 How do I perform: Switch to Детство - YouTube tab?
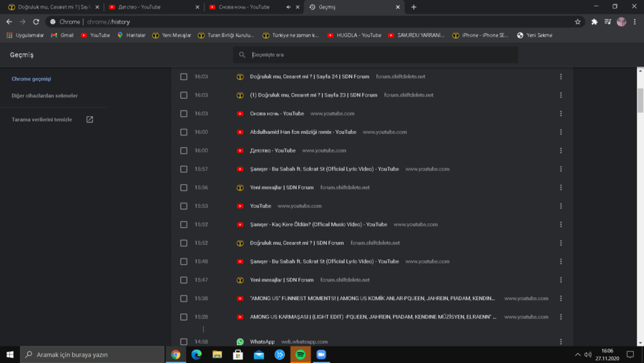tap(154, 7)
